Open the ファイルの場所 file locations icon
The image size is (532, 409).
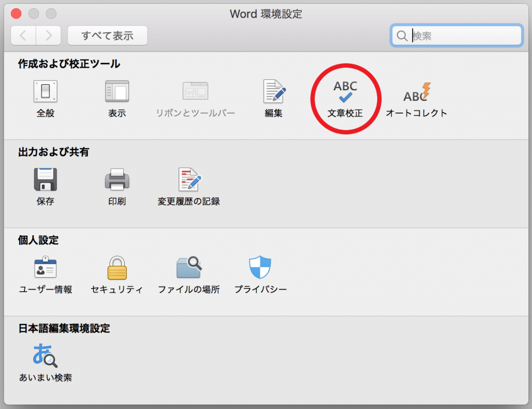point(189,267)
